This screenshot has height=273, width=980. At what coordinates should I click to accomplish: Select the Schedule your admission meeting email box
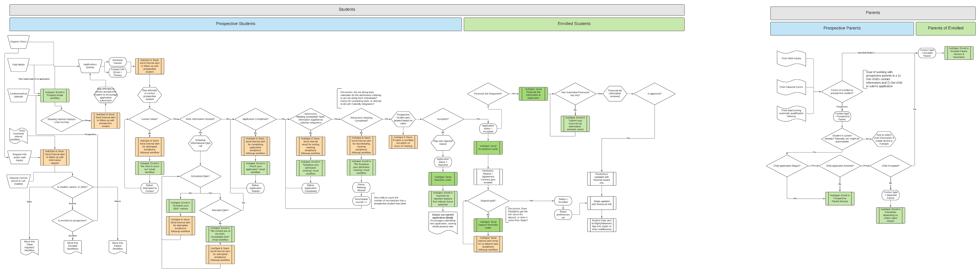pos(310,168)
